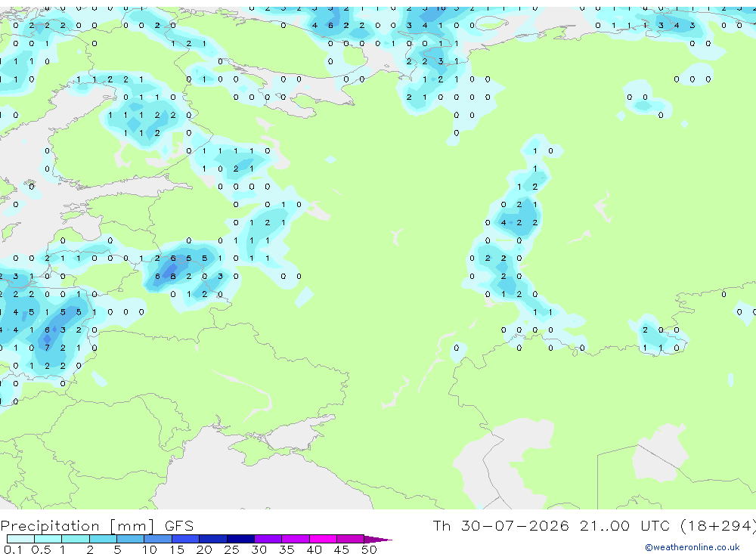Screen dimensions: 756x554
Task: Click the 1–2 mm legend color box
Action: coord(76,539)
